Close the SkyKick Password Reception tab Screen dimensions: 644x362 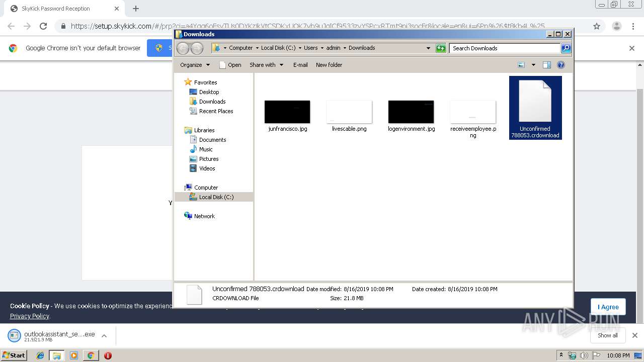click(117, 9)
